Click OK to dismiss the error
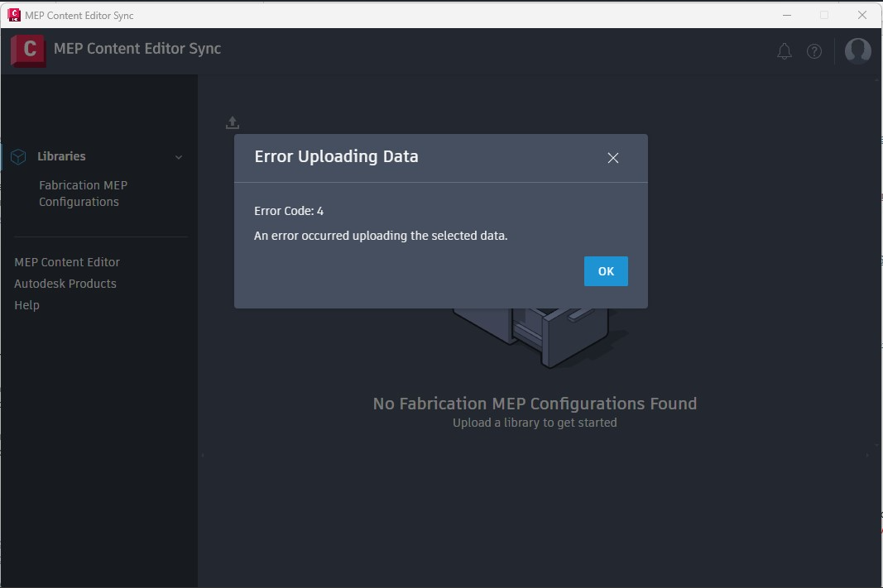 (606, 270)
